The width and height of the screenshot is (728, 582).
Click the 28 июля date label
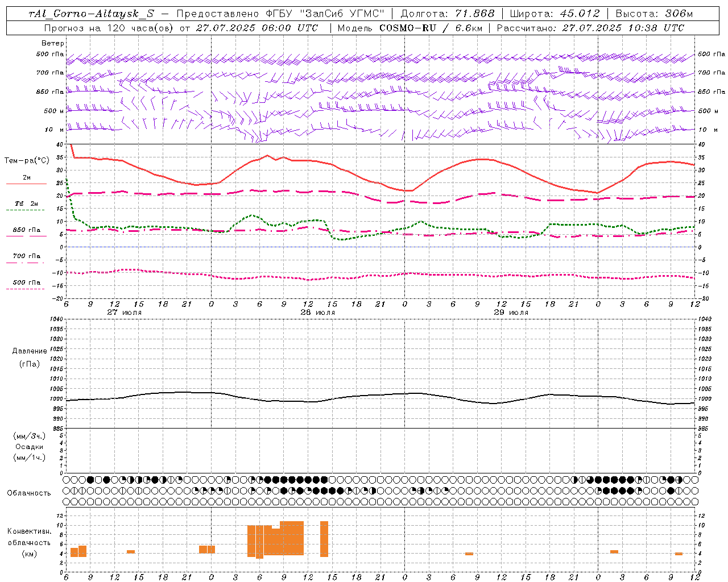[318, 313]
